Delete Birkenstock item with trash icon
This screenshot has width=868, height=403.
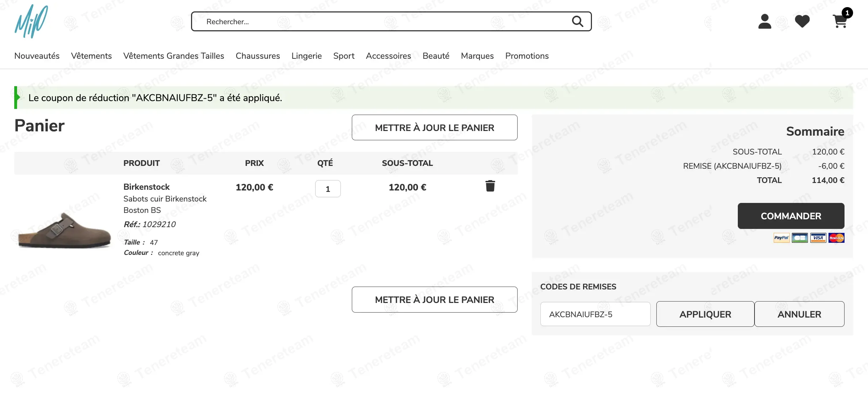pyautogui.click(x=490, y=186)
